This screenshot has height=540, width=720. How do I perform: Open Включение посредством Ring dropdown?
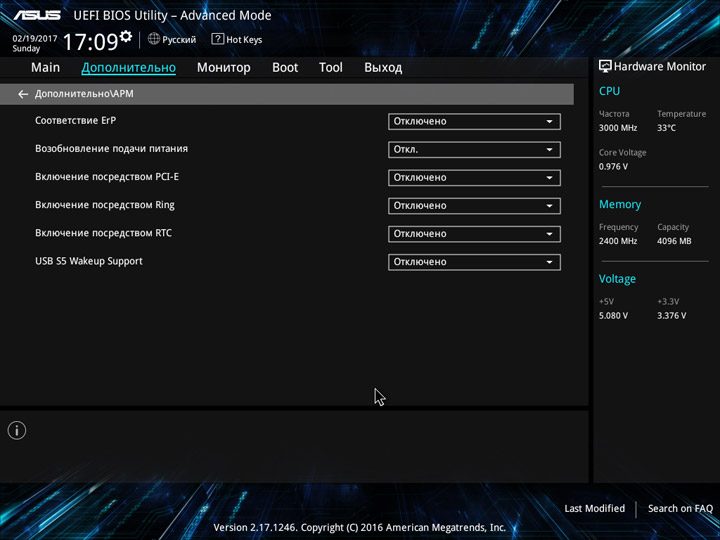(x=474, y=206)
